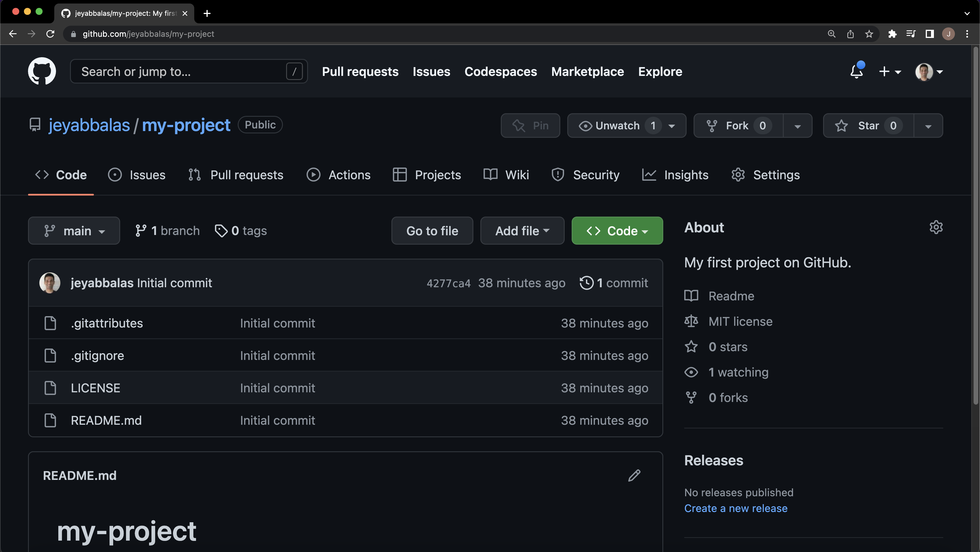The width and height of the screenshot is (980, 552).
Task: Click the Go to file button
Action: coord(432,231)
